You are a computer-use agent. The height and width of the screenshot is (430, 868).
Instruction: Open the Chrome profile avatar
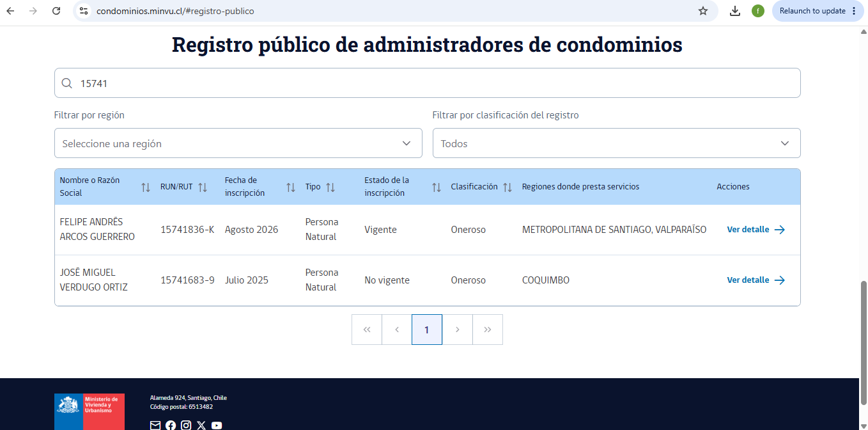(x=758, y=11)
